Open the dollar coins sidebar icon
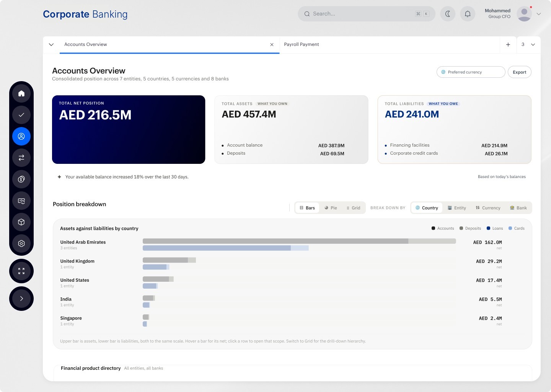The image size is (551, 392). 21,179
